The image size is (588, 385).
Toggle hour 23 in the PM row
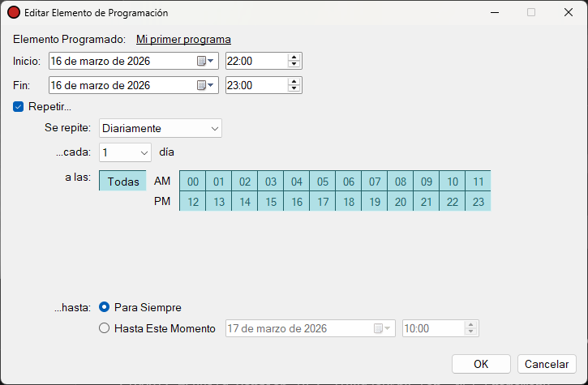[x=479, y=201]
